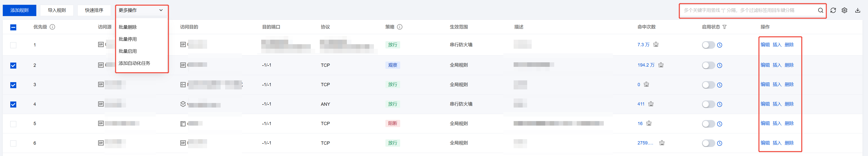Click the clock icon in rule 1 row
The width and height of the screenshot is (868, 156).
tap(720, 45)
